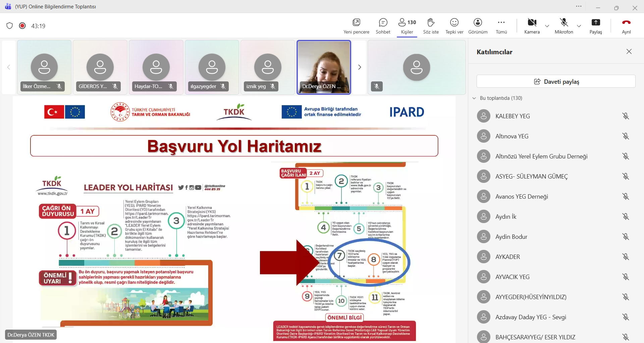The image size is (644, 343).
Task: Close the Katılımcılar panel
Action: click(x=629, y=52)
